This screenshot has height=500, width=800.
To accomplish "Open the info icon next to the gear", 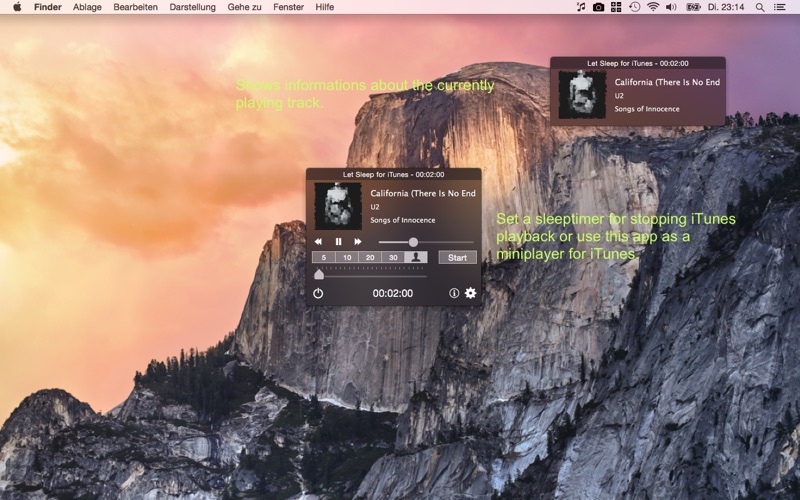I will pyautogui.click(x=454, y=293).
